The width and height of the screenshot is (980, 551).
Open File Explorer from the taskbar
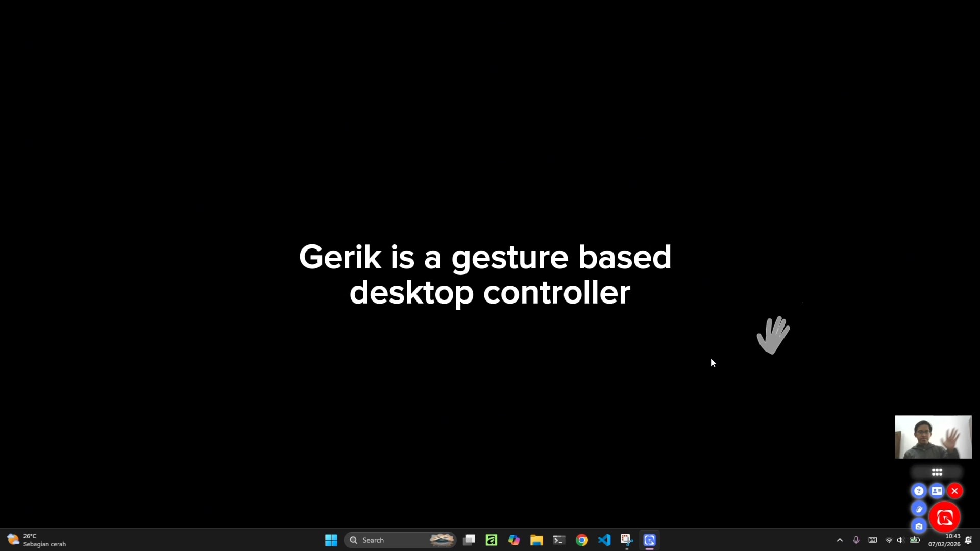point(536,540)
